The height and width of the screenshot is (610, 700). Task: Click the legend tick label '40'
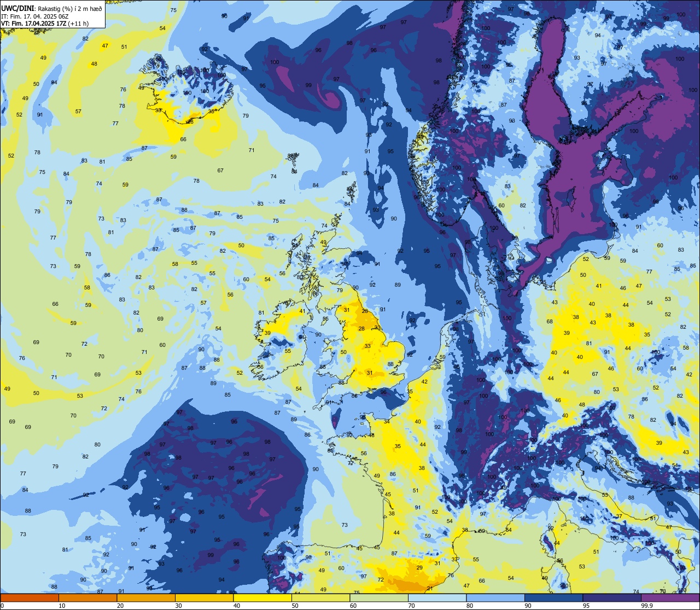pyautogui.click(x=237, y=606)
